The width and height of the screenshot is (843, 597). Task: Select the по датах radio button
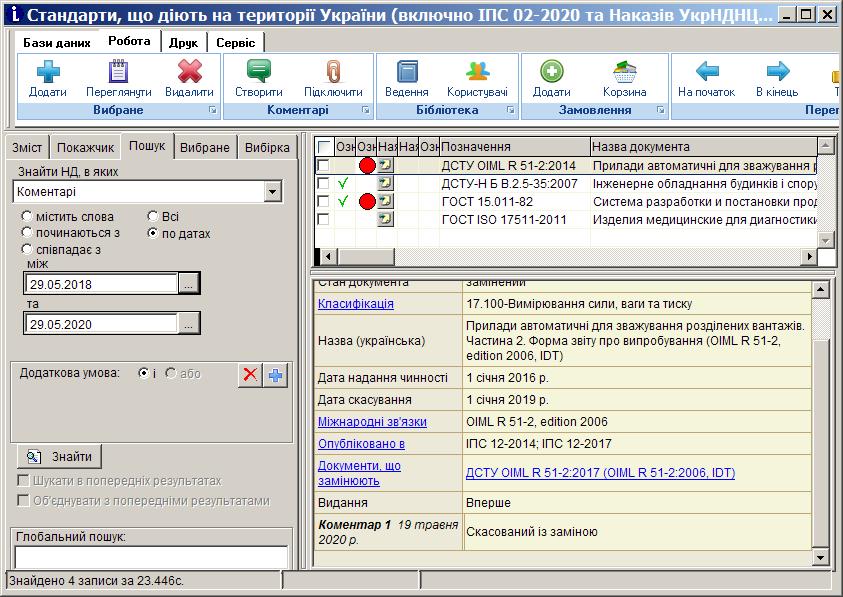click(153, 233)
